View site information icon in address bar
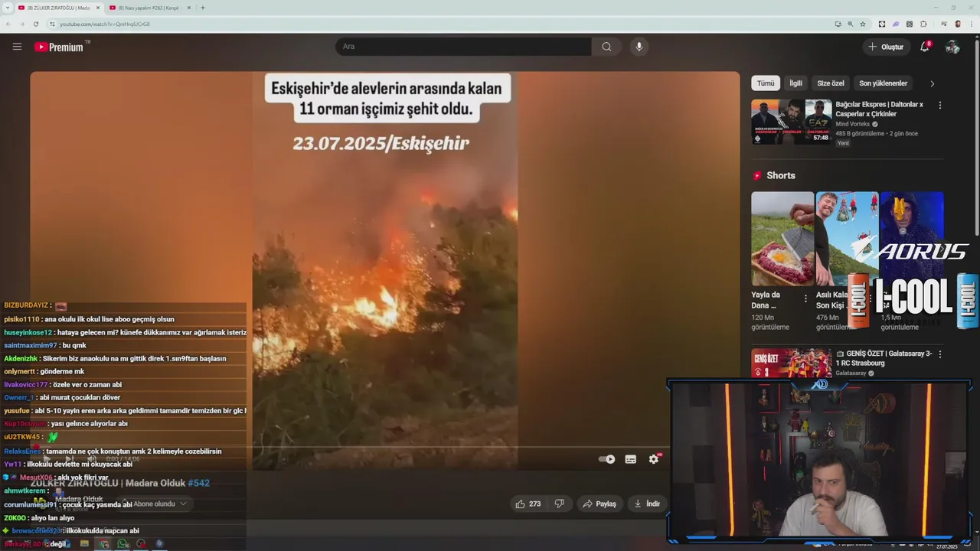The width and height of the screenshot is (980, 551). tap(53, 24)
